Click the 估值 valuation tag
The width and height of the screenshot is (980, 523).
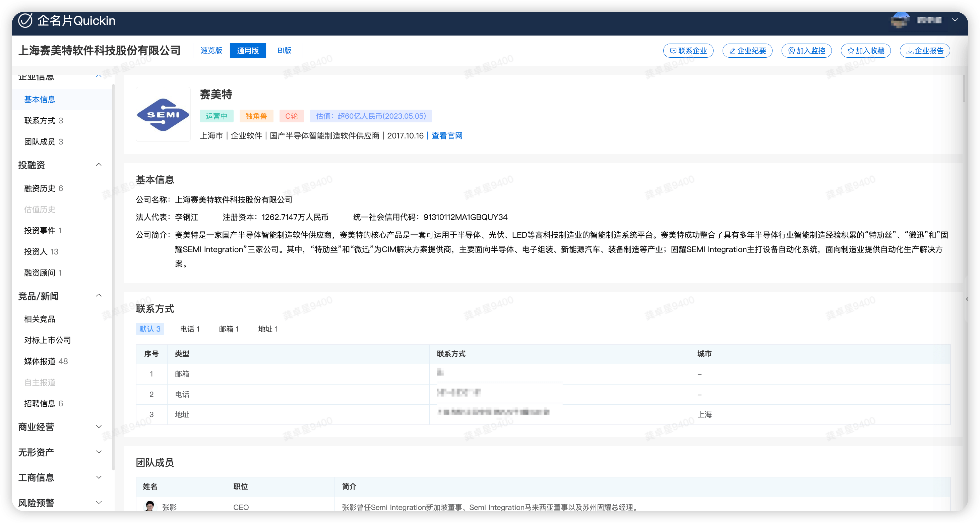tap(371, 116)
